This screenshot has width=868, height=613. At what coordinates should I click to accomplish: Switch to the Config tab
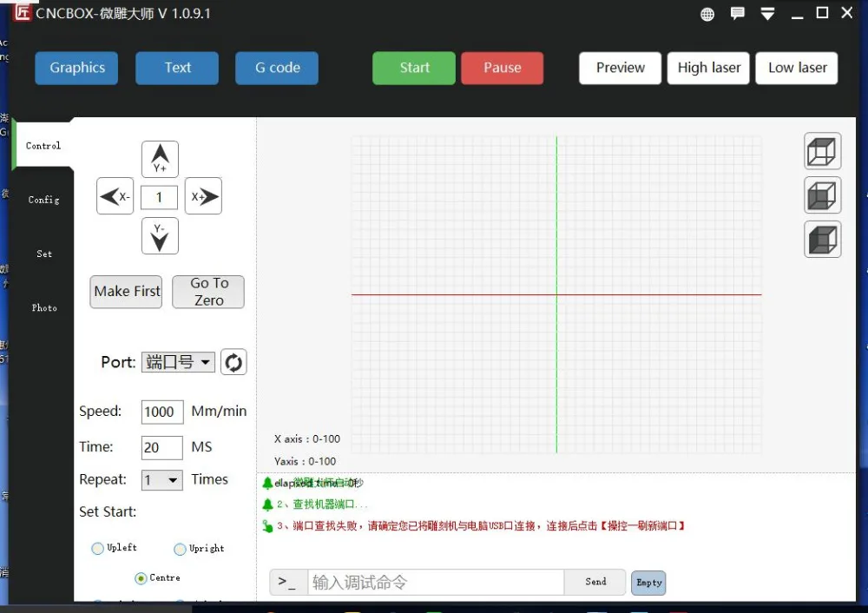tap(43, 200)
